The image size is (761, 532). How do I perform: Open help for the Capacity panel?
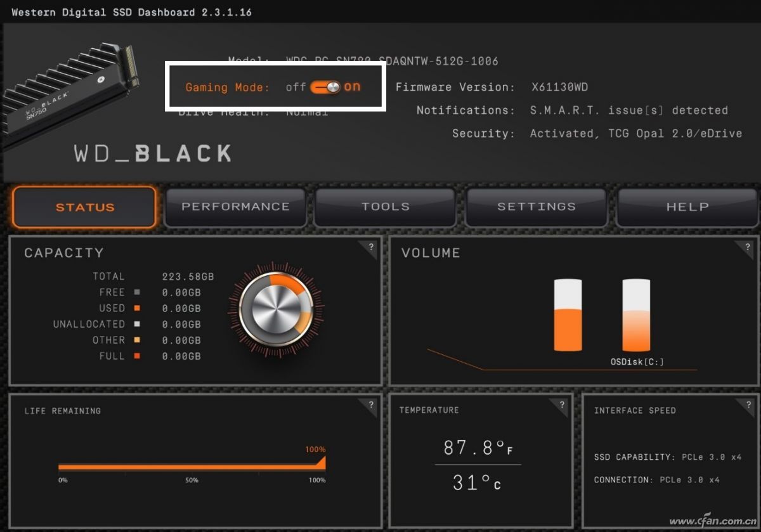point(372,247)
